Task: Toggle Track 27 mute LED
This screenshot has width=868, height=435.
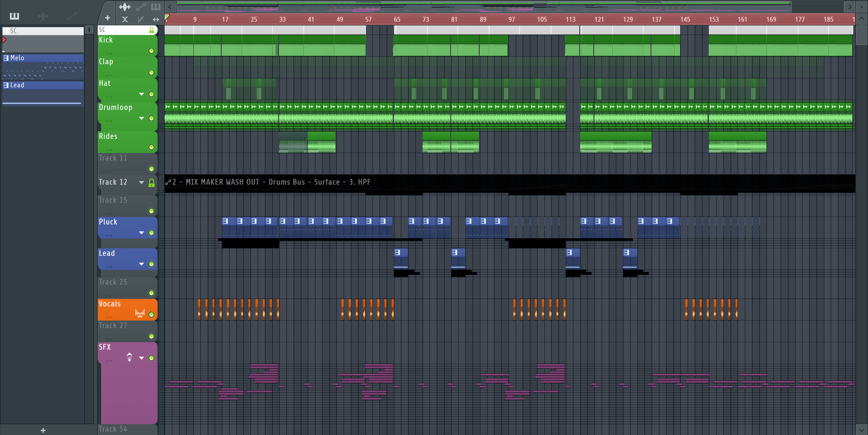Action: [x=151, y=336]
